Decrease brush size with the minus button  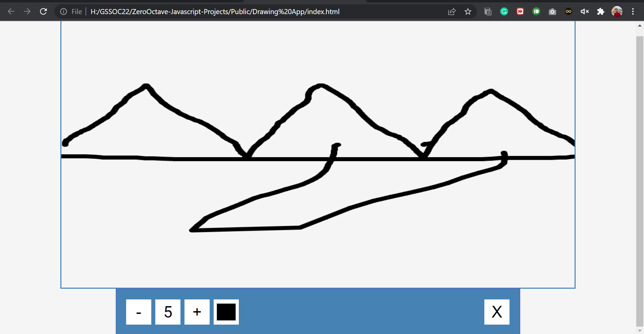[x=138, y=312]
